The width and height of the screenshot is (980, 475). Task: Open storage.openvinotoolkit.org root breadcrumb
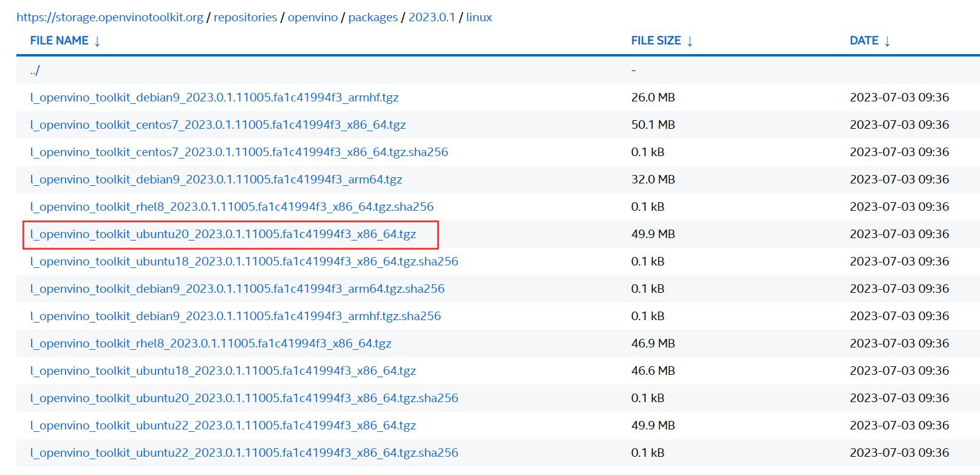pyautogui.click(x=110, y=17)
